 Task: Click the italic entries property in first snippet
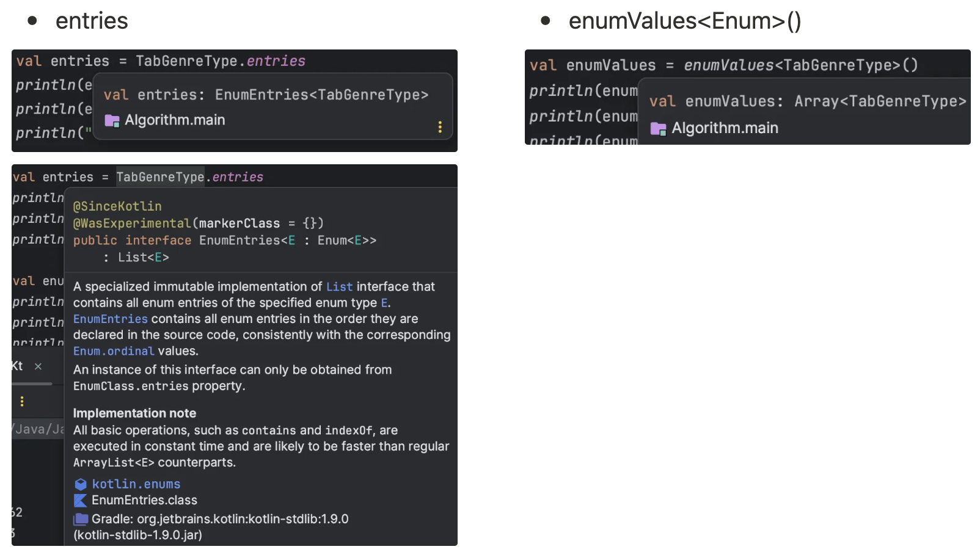[x=276, y=61]
